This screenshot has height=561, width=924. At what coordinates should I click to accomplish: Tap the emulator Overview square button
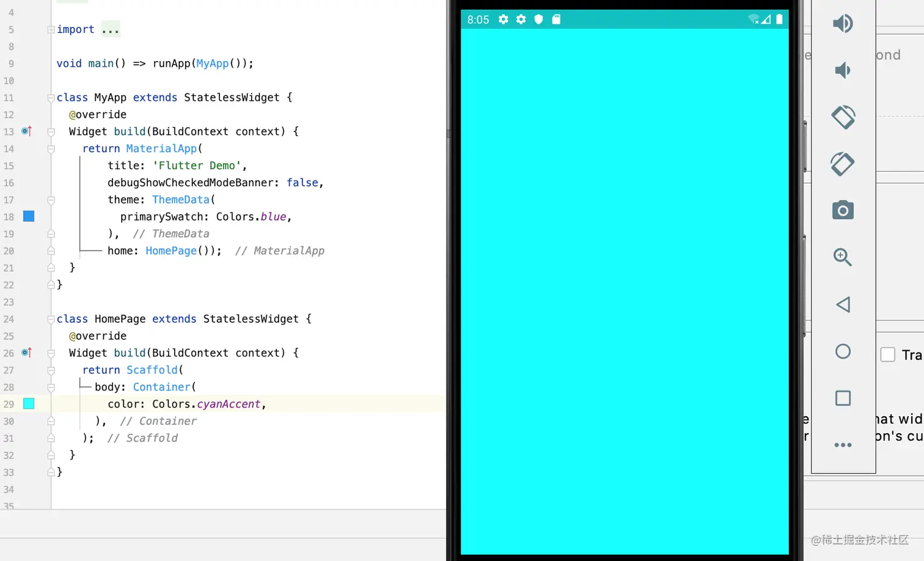843,398
